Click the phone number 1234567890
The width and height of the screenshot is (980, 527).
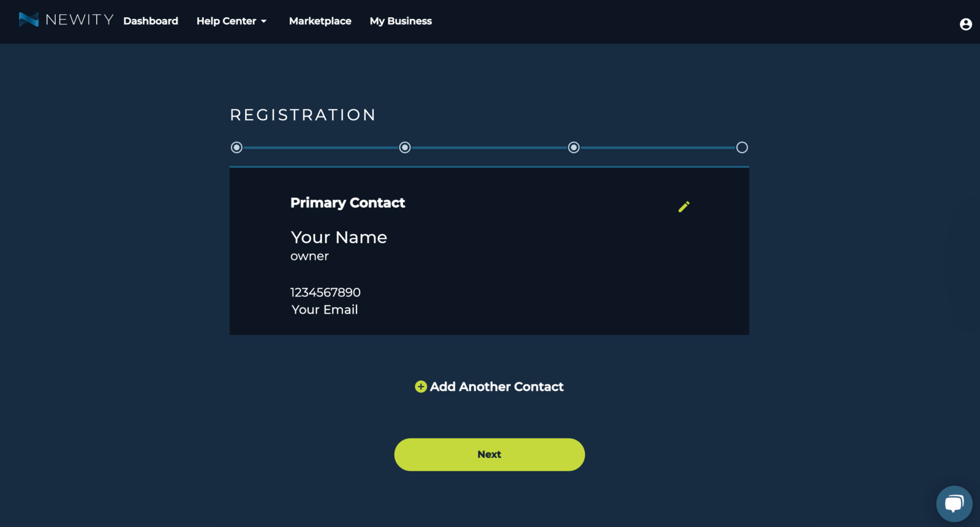[x=325, y=292]
